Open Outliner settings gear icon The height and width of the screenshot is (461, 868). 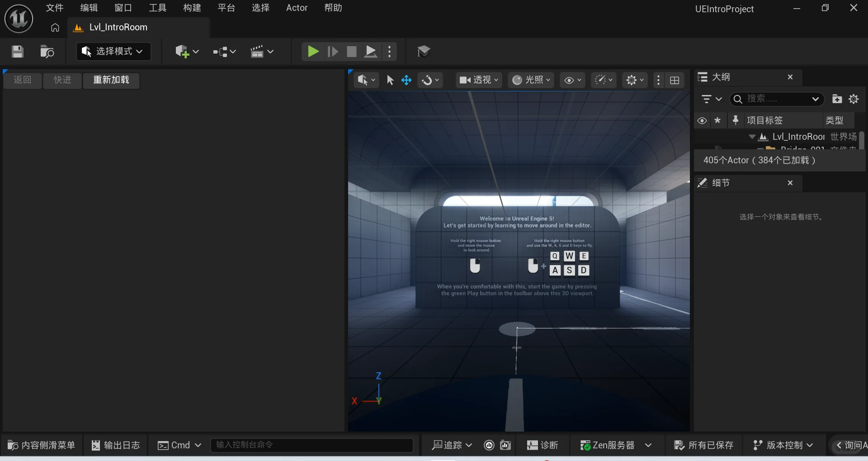(x=854, y=99)
